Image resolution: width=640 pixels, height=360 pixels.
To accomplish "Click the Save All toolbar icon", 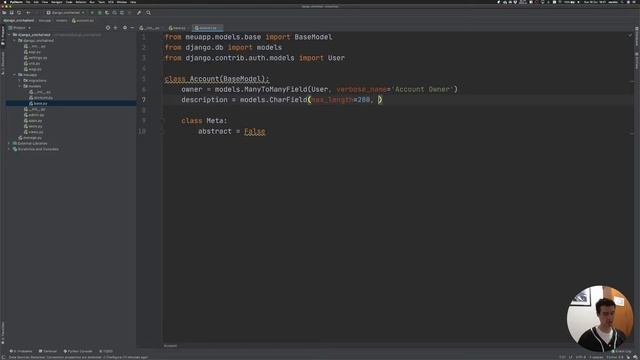I will pos(11,13).
